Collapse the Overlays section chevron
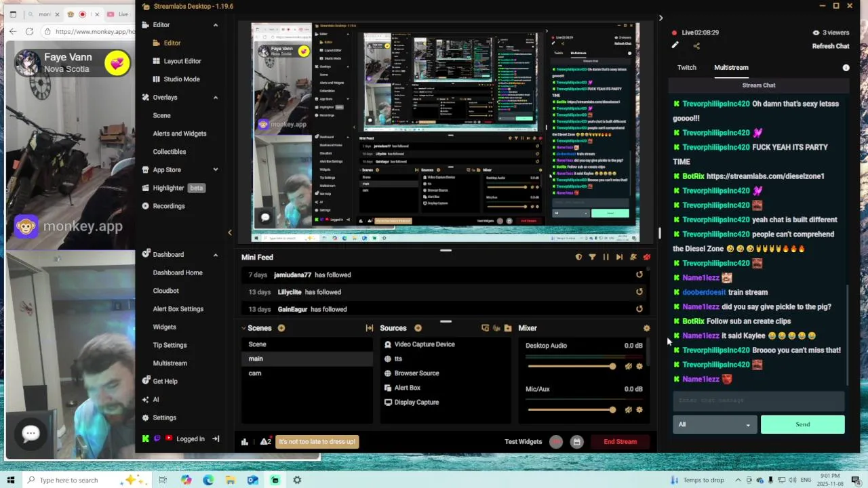 pyautogui.click(x=216, y=98)
